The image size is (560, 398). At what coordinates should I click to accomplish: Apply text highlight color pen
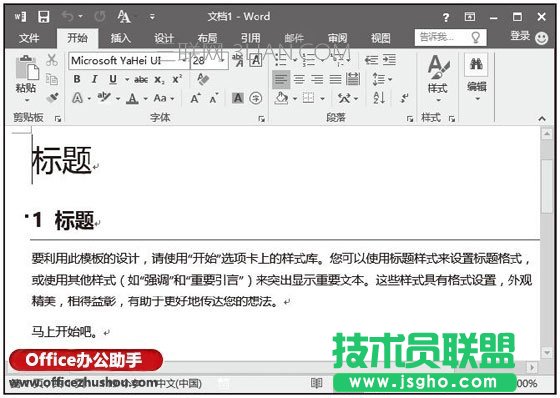point(104,97)
